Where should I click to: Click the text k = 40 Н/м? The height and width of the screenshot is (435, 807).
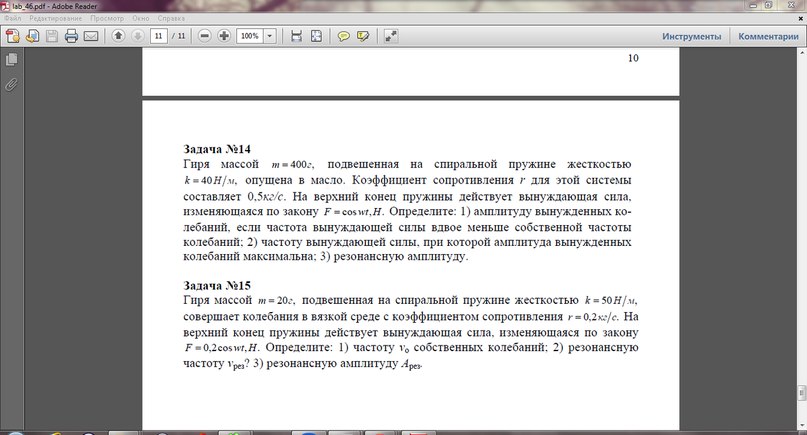point(210,181)
